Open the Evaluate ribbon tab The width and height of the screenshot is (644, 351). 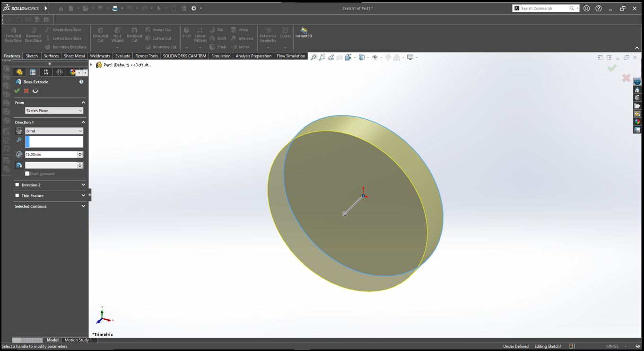tap(122, 56)
